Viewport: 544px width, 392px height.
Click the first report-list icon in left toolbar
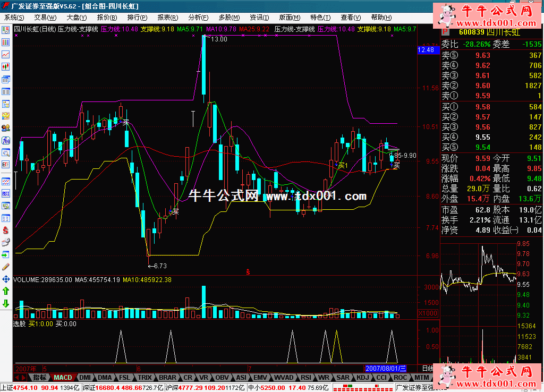[x=5, y=30]
